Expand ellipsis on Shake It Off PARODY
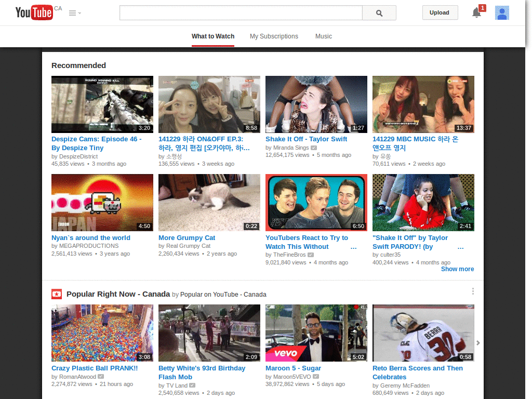The image size is (532, 399). tap(460, 247)
